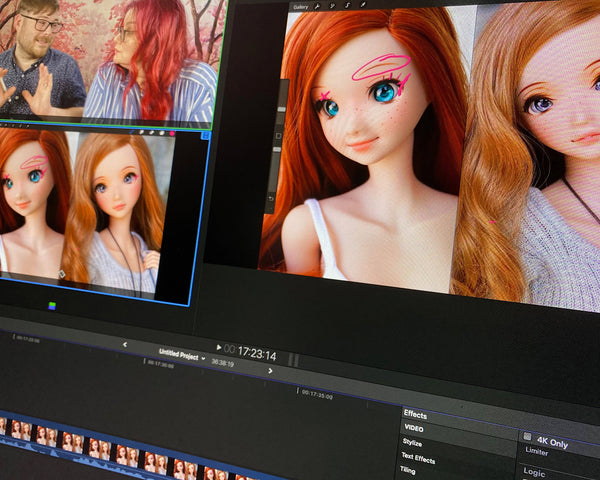Go to next timeline history arrow

[270, 370]
